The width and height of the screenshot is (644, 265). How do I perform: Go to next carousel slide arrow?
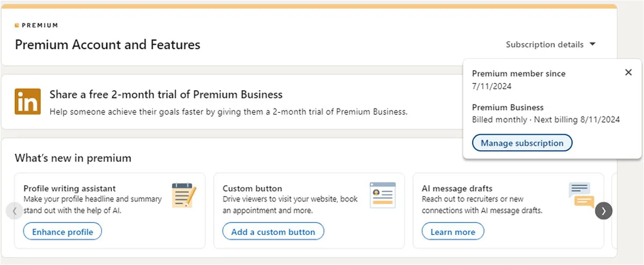point(604,211)
